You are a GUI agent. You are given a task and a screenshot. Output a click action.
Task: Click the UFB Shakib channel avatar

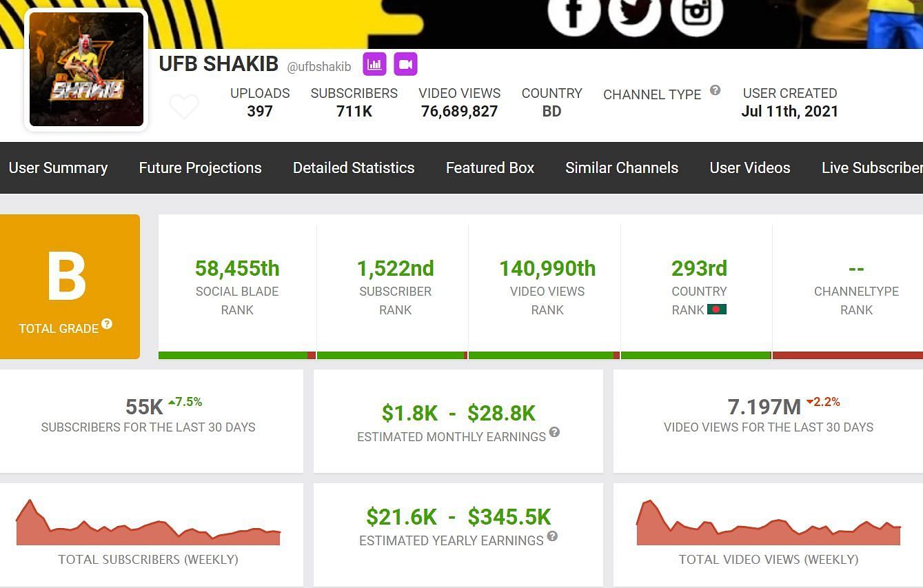[87, 69]
